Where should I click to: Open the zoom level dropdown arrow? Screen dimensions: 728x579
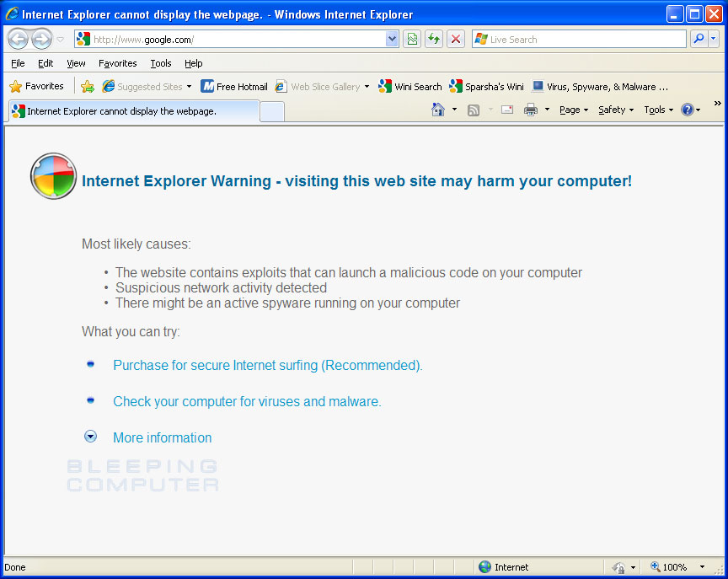coord(702,566)
